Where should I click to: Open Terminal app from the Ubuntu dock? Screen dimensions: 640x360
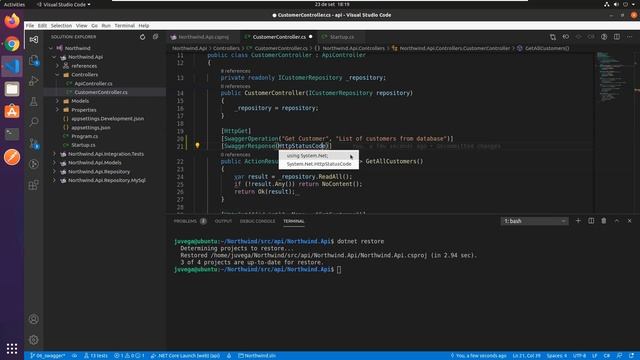click(x=12, y=134)
